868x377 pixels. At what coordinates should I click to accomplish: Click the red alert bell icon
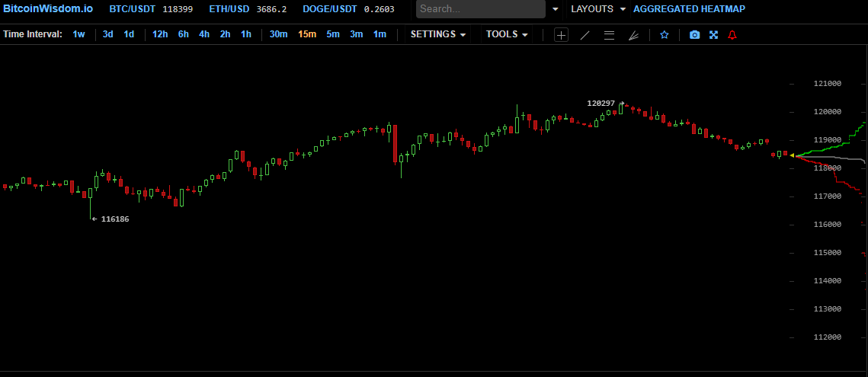(732, 35)
